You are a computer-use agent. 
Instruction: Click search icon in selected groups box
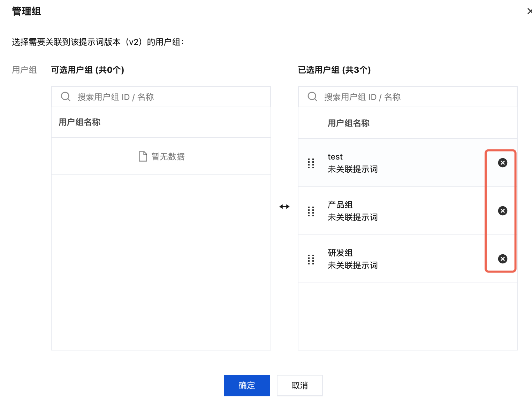coord(312,97)
